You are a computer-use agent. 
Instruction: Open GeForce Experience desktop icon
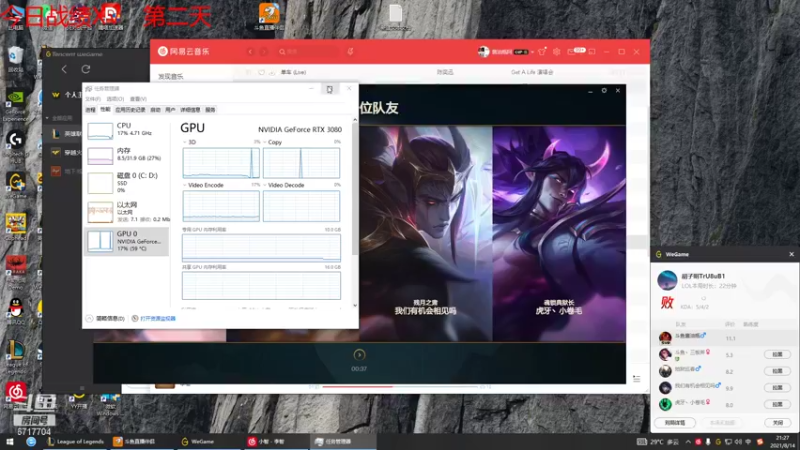tap(15, 106)
